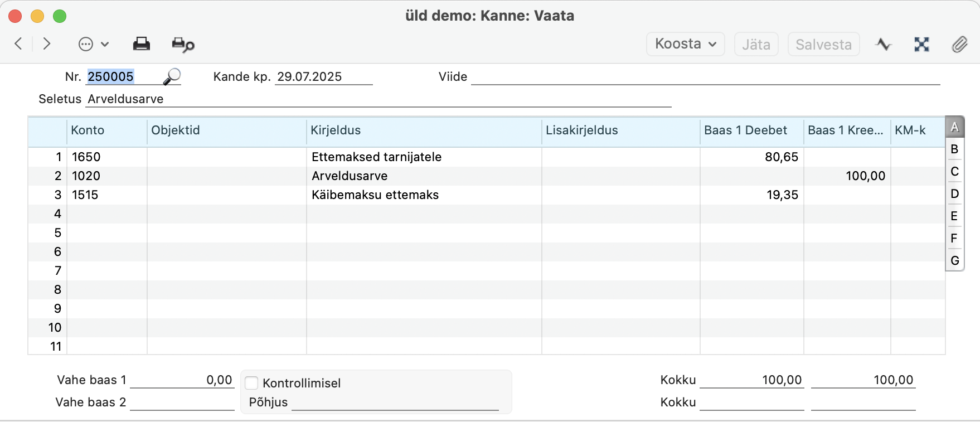Click the Põhjus input field

[395, 402]
